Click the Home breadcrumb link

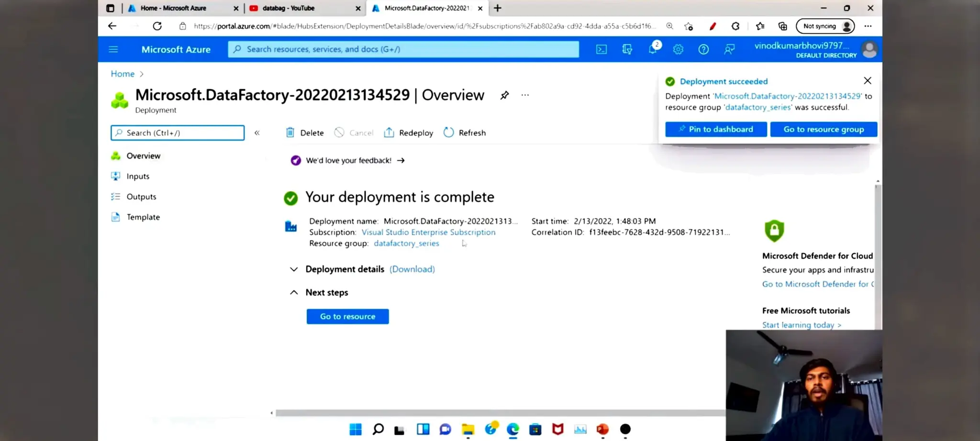coord(122,74)
